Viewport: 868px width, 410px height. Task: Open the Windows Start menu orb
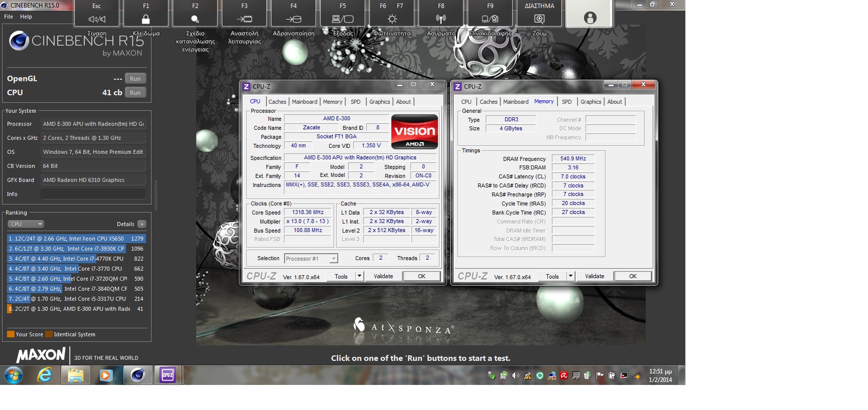(x=14, y=375)
